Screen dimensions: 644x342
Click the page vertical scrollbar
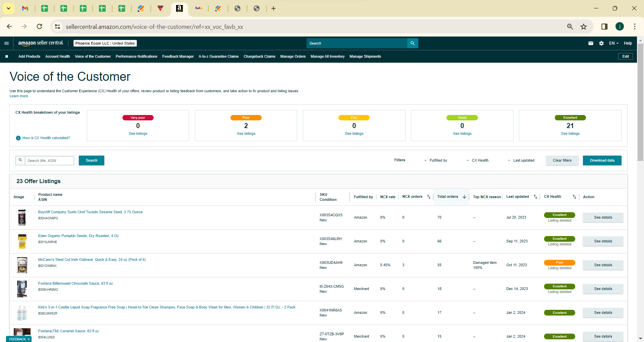click(640, 102)
